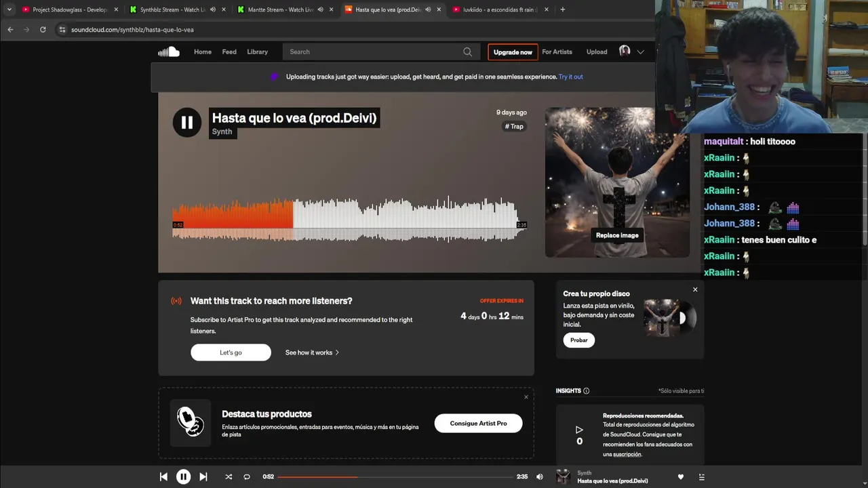
Task: Follow the Try it out link
Action: point(571,77)
